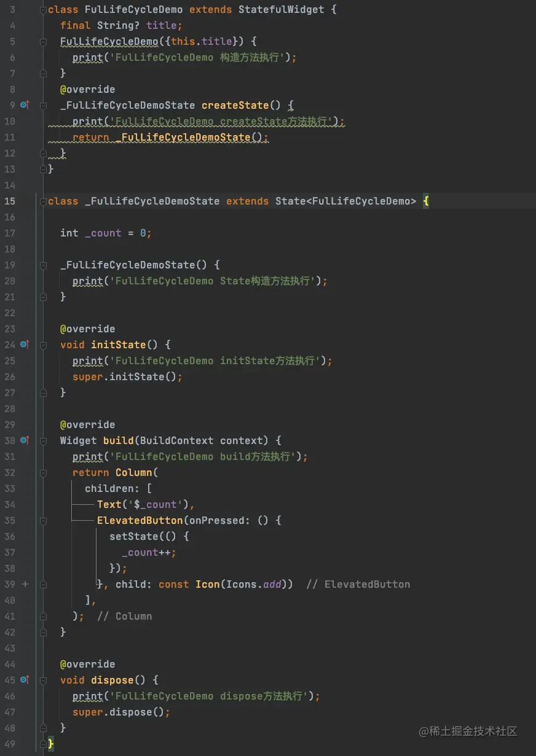Click the // ElevatedButton closing hint
Viewport: 536px width, 756px height.
tap(358, 584)
